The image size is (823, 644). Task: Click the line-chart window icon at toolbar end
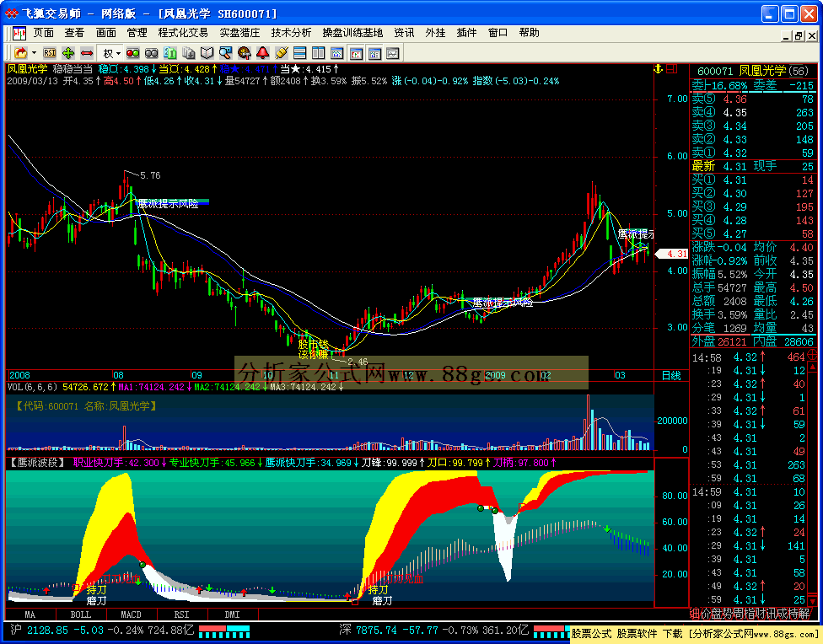(393, 52)
